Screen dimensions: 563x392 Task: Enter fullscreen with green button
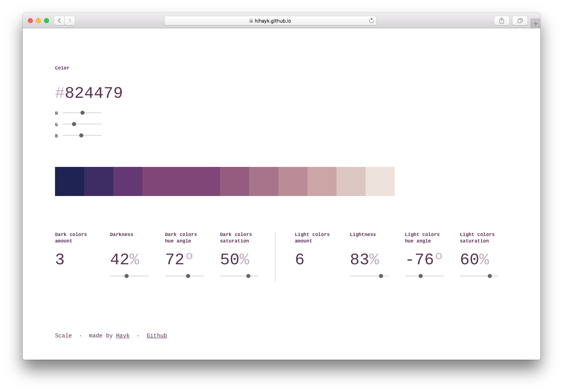tap(47, 21)
